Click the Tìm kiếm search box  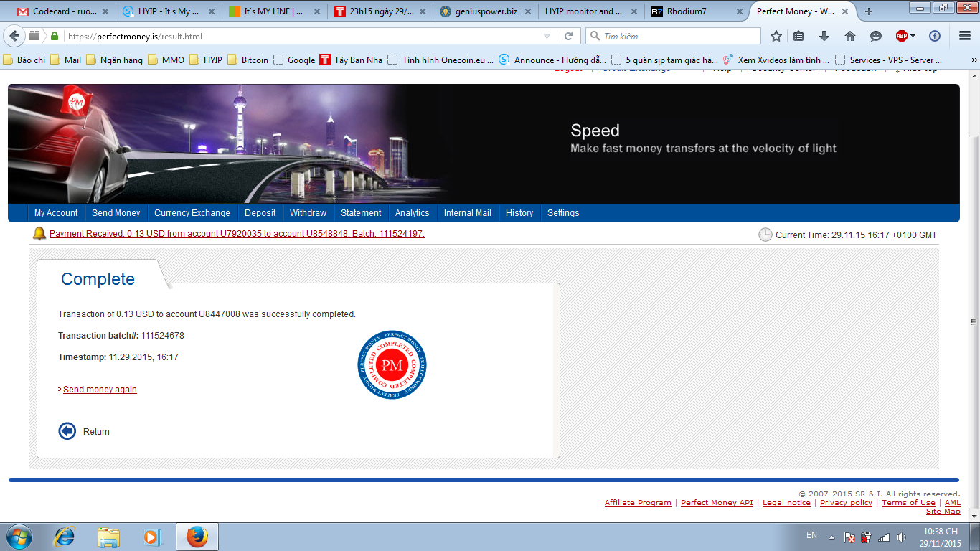673,36
